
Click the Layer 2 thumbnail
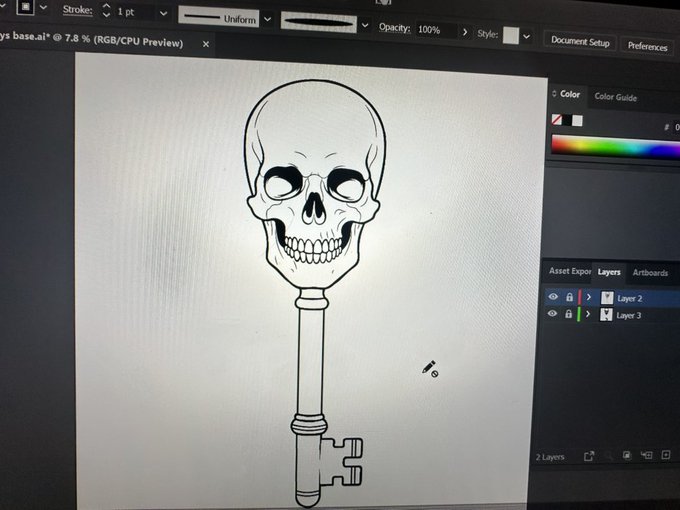tap(607, 298)
